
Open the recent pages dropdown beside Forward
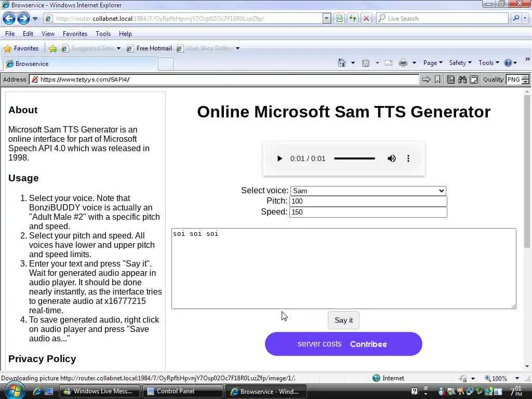pyautogui.click(x=35, y=19)
